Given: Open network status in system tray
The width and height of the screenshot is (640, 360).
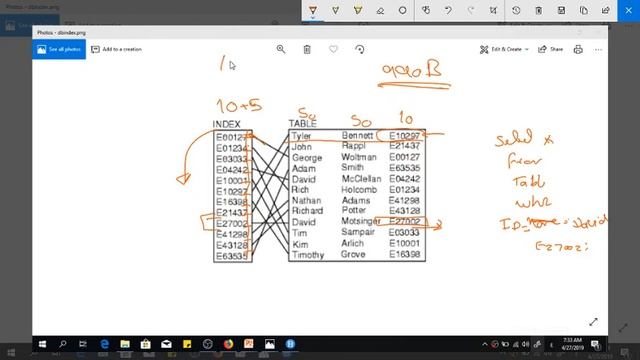Looking at the screenshot, I should point(516,344).
